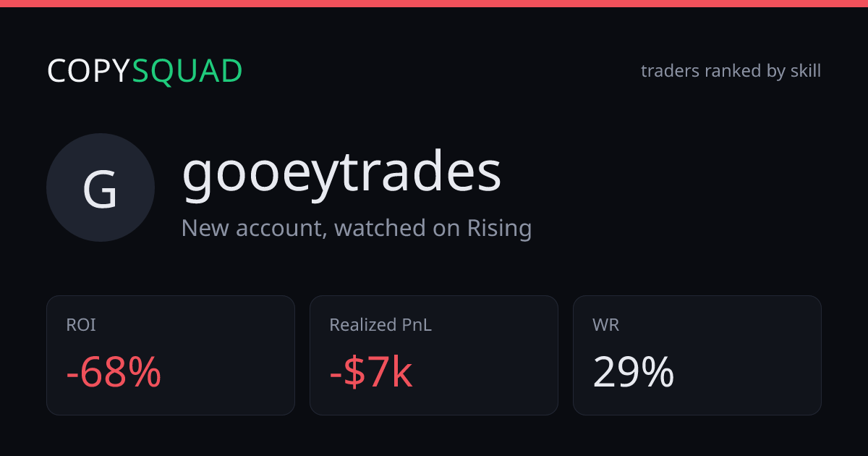This screenshot has width=868, height=456.
Task: Click the 29% win rate value
Action: pos(634,373)
